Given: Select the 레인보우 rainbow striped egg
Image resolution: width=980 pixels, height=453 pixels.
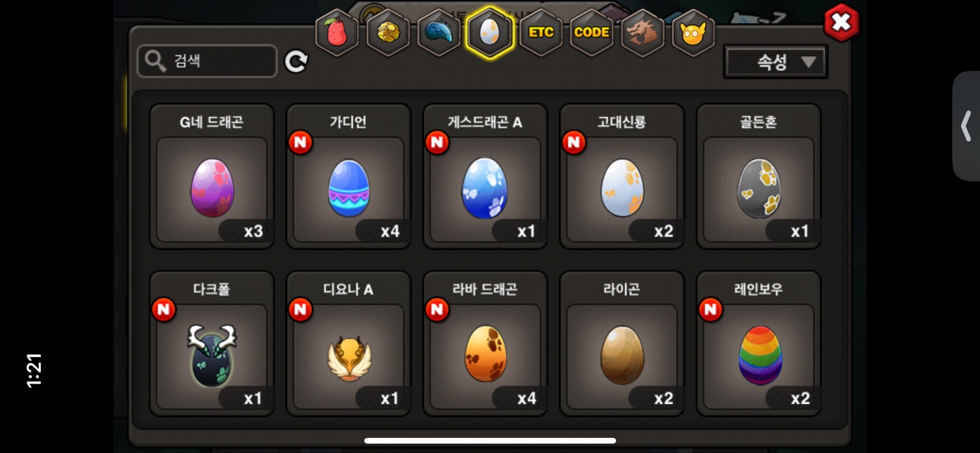Looking at the screenshot, I should point(759,344).
